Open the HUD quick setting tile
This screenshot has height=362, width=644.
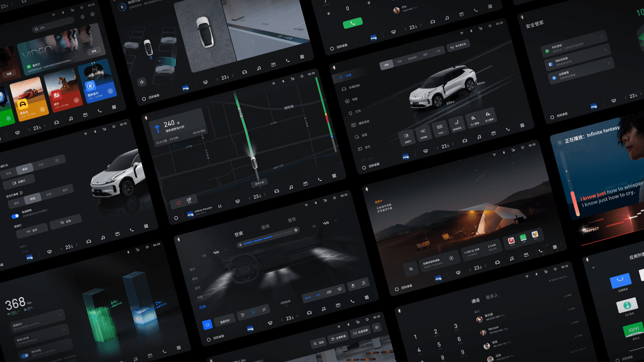[440, 129]
